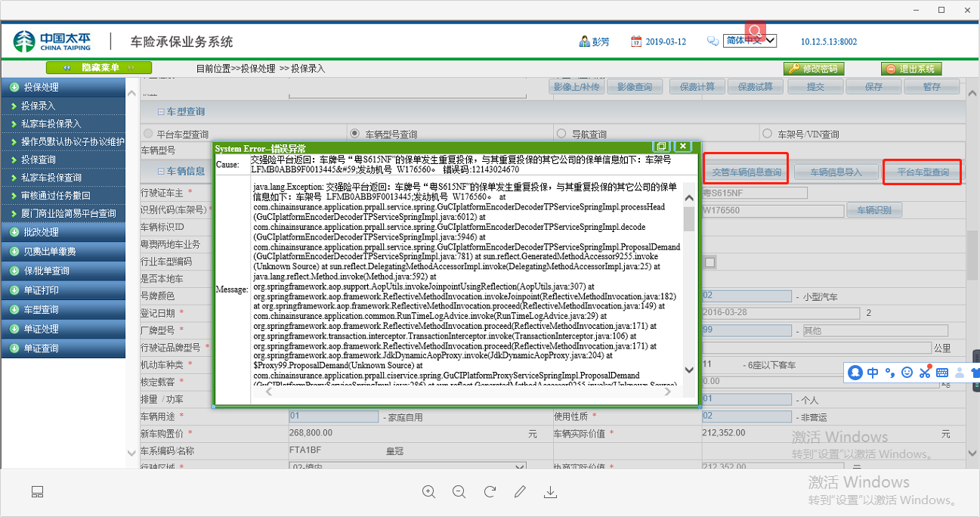Click the 退出系统 button
The image size is (980, 517).
coord(911,69)
